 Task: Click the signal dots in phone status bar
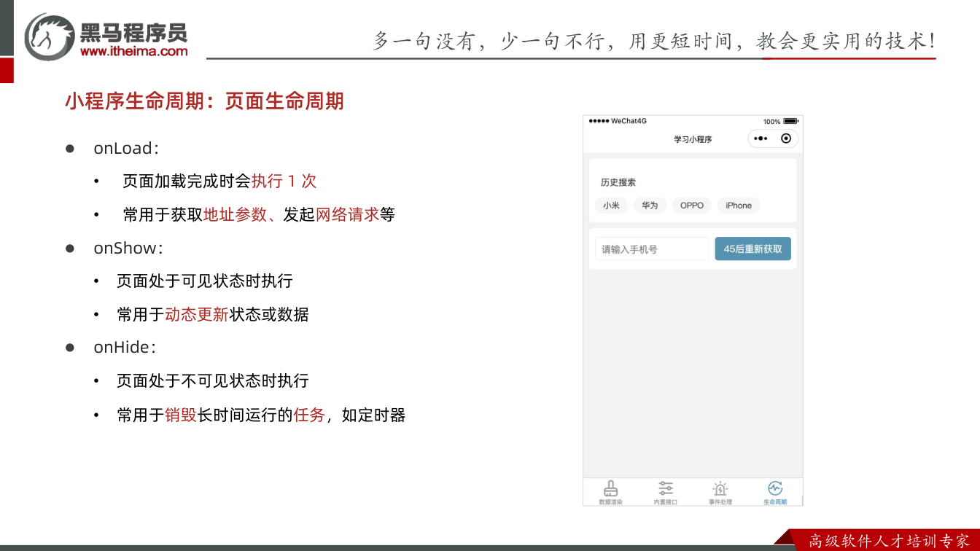point(599,121)
